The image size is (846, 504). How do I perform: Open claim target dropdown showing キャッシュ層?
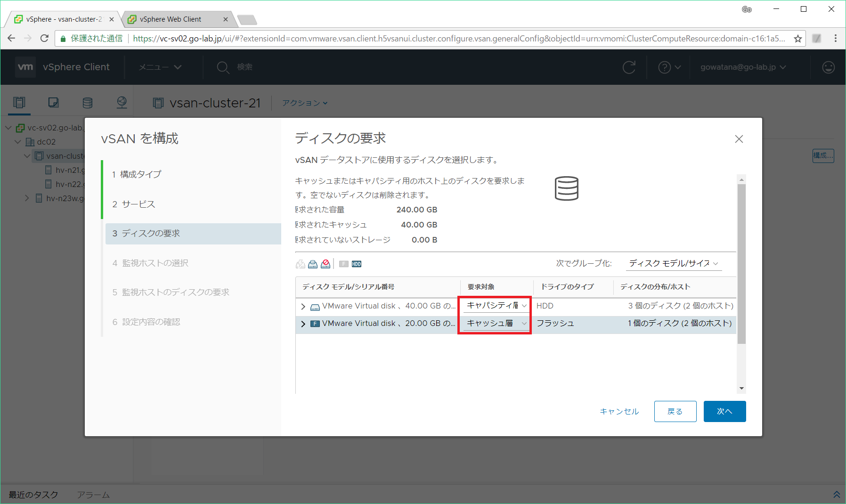click(496, 324)
